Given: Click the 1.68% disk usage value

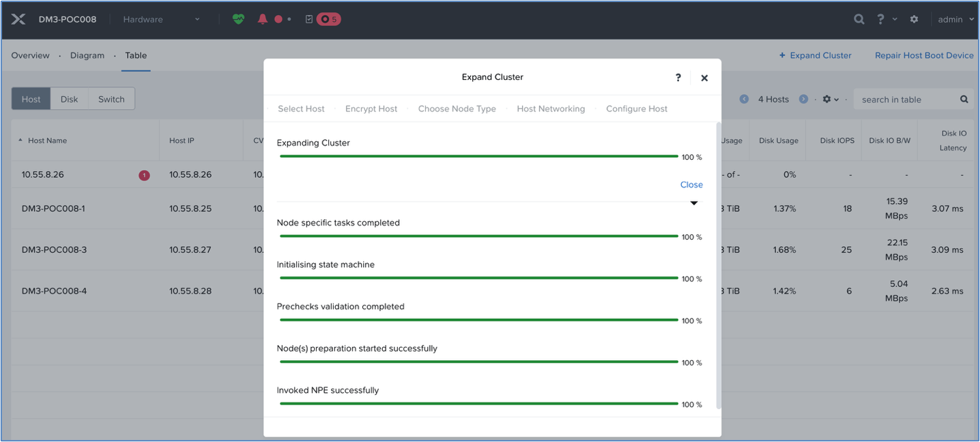Looking at the screenshot, I should coord(784,249).
